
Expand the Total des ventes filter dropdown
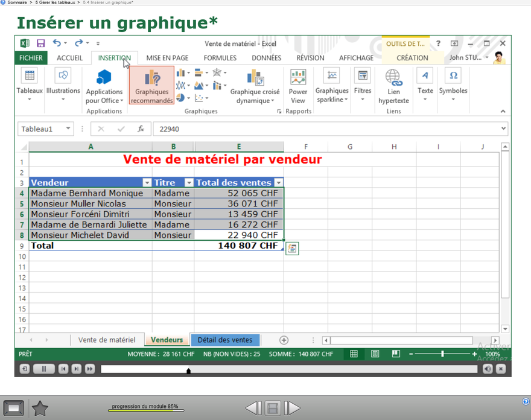click(278, 183)
